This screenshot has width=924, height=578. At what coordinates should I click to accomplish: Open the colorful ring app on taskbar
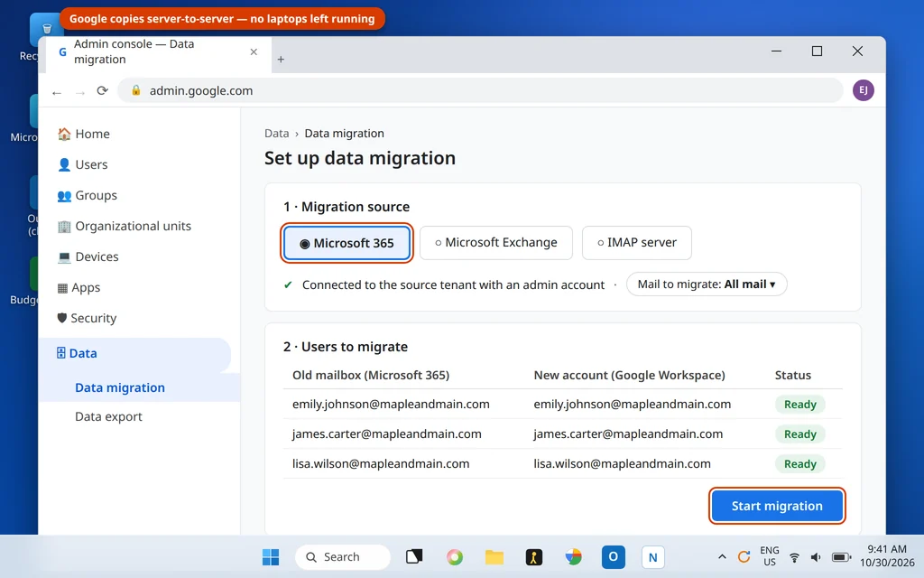[x=455, y=556]
